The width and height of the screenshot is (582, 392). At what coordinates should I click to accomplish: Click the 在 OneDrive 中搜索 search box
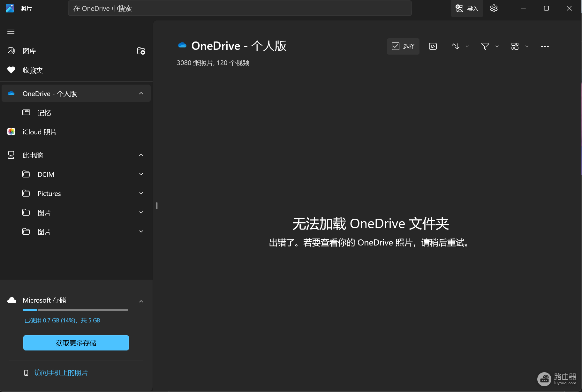pyautogui.click(x=240, y=8)
